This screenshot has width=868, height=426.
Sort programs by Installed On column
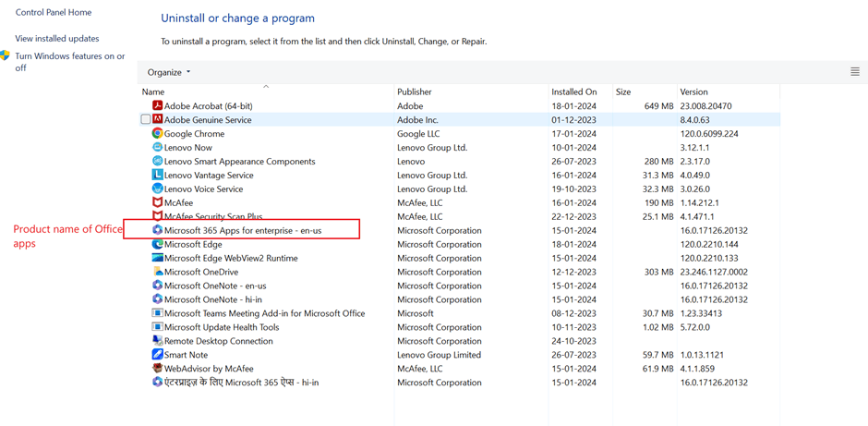(x=580, y=92)
